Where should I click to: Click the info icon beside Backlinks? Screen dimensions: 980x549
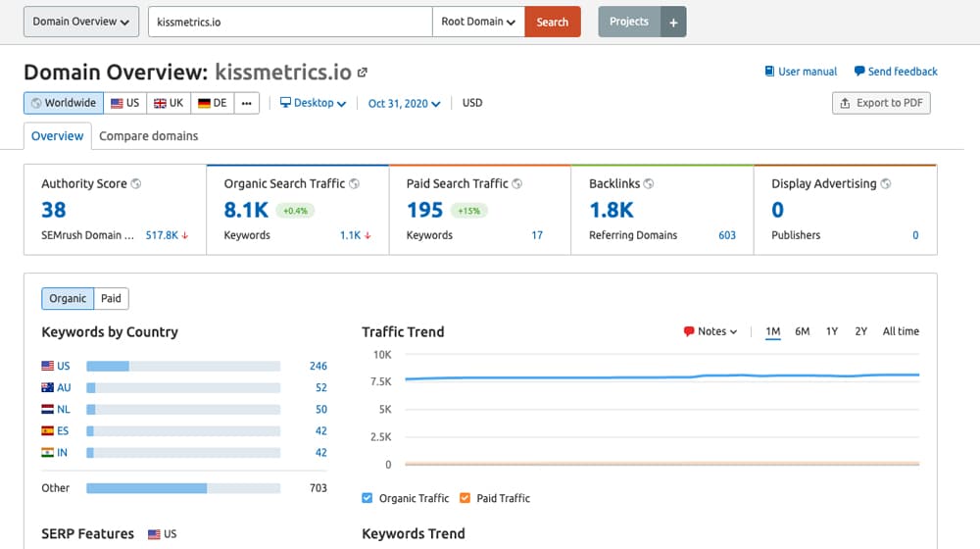click(649, 183)
